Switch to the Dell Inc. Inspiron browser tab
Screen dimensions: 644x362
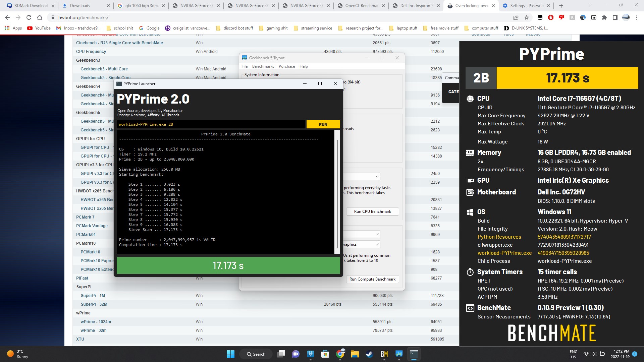[x=416, y=6]
